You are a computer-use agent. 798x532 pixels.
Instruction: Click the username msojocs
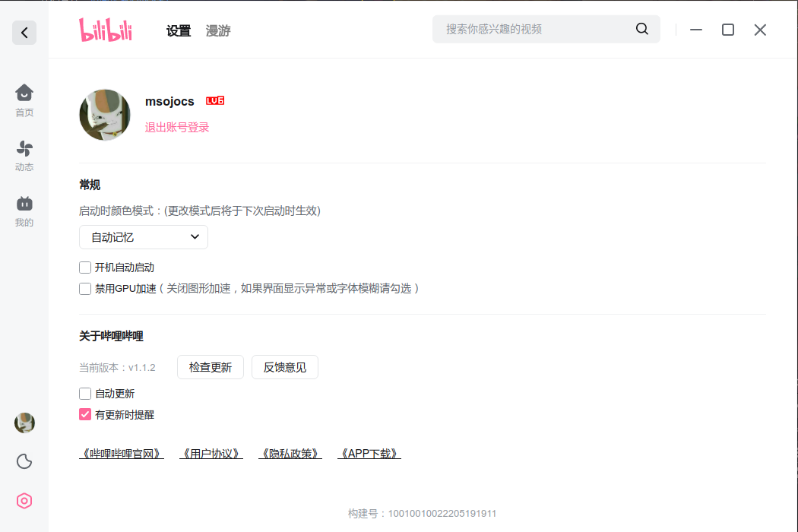pos(169,101)
